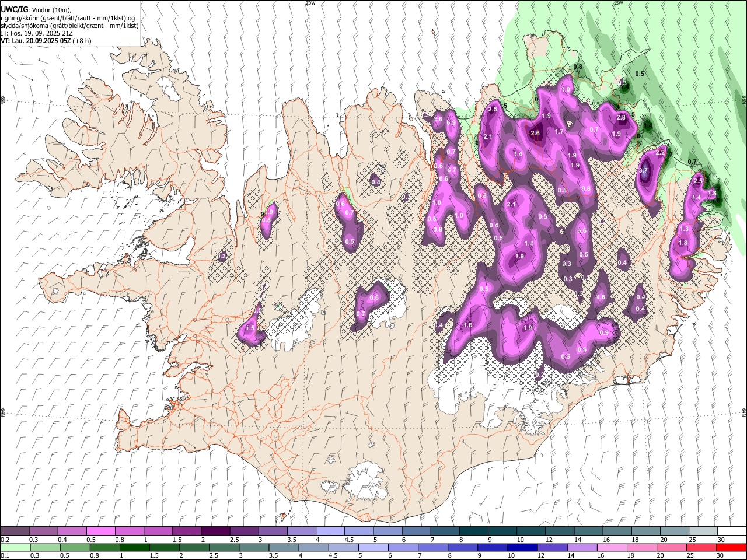This screenshot has width=747, height=560.
Task: Click the 20W longitude label
Action: (x=310, y=3)
